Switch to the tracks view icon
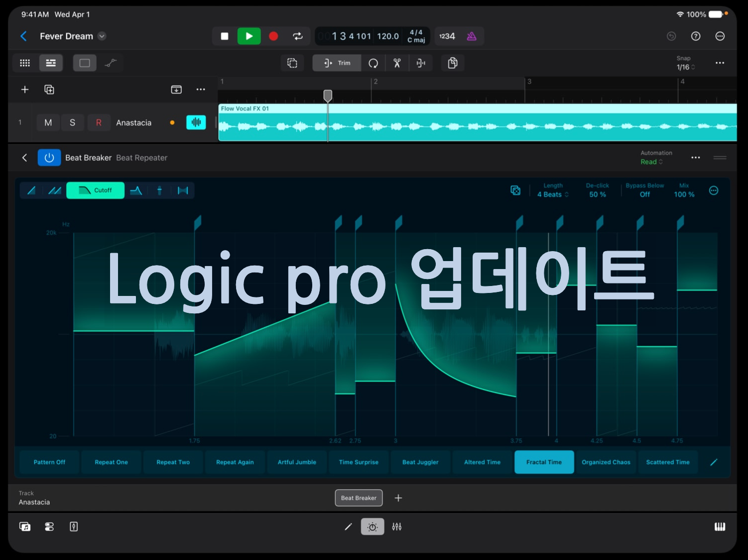The height and width of the screenshot is (560, 748). point(51,63)
